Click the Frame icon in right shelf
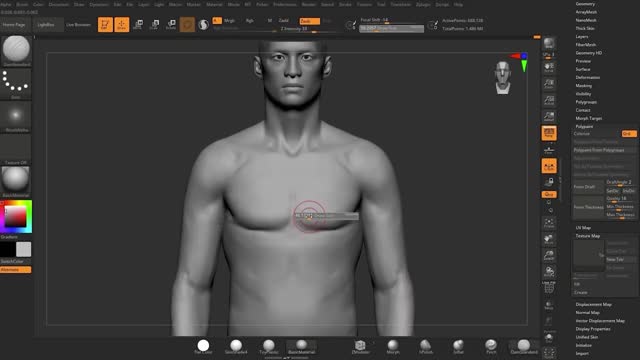 [x=549, y=223]
